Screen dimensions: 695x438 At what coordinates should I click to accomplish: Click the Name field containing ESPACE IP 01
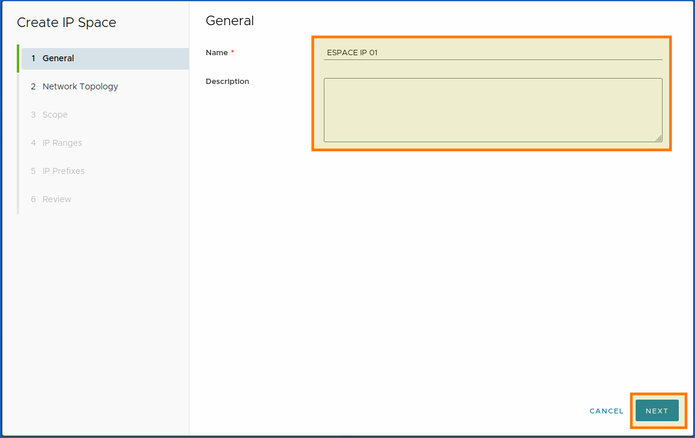point(492,52)
